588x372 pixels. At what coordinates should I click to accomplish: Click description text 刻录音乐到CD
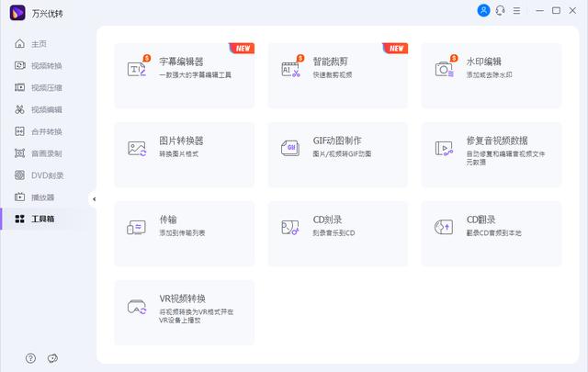(x=334, y=233)
